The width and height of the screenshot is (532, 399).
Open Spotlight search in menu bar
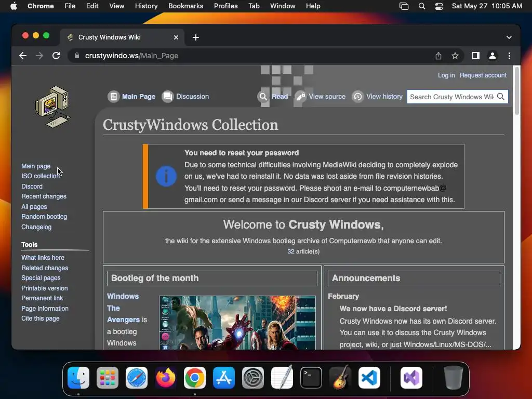[x=422, y=6]
